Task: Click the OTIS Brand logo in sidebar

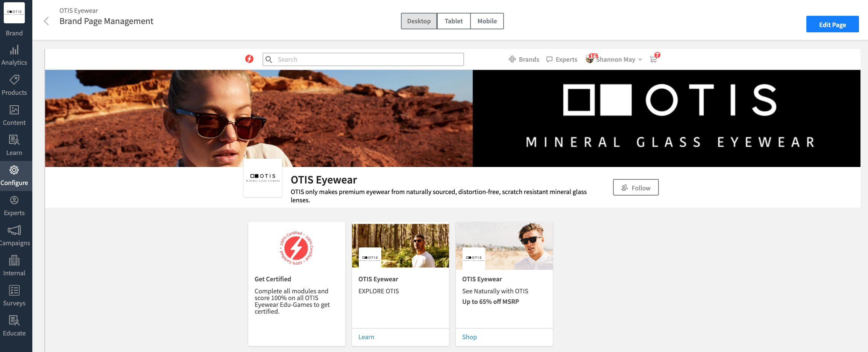Action: pyautogui.click(x=14, y=12)
